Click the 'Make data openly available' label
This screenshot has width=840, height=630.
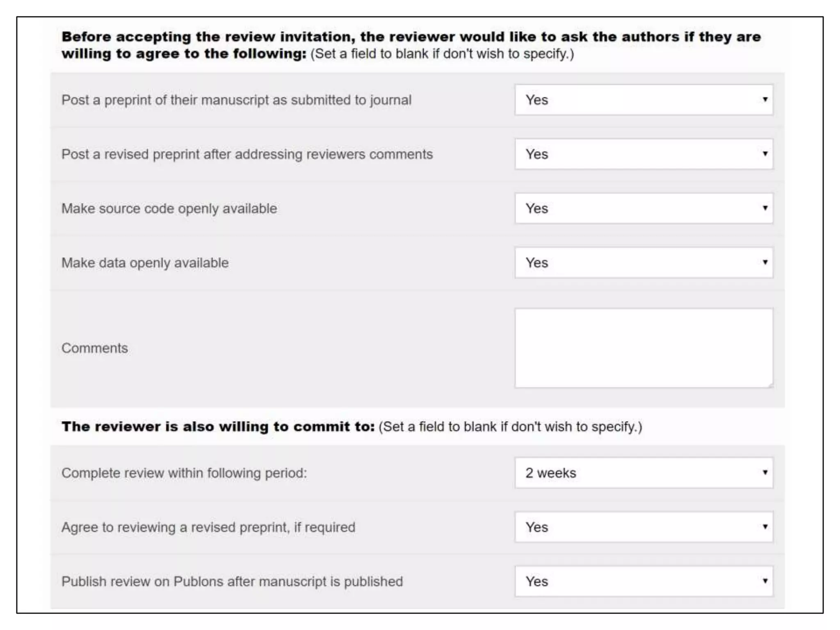tap(145, 263)
